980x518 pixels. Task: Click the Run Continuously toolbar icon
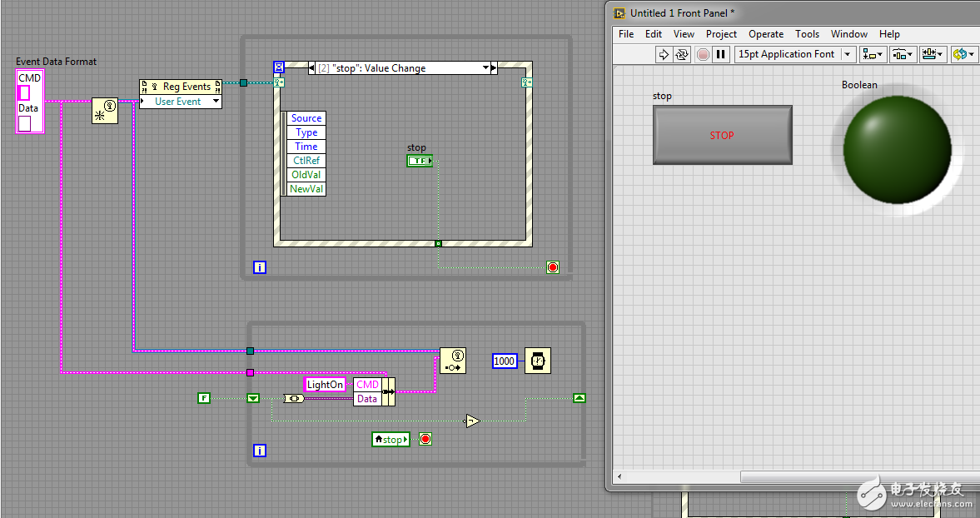[682, 54]
